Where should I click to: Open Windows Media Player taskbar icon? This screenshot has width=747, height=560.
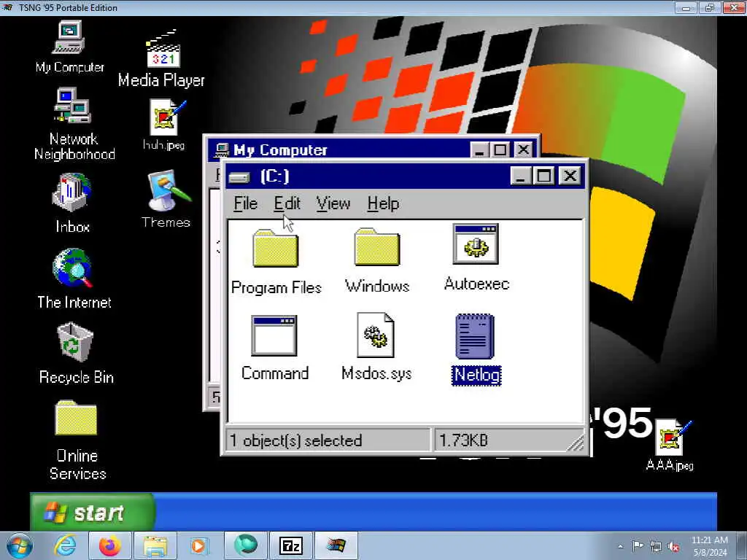(x=198, y=545)
